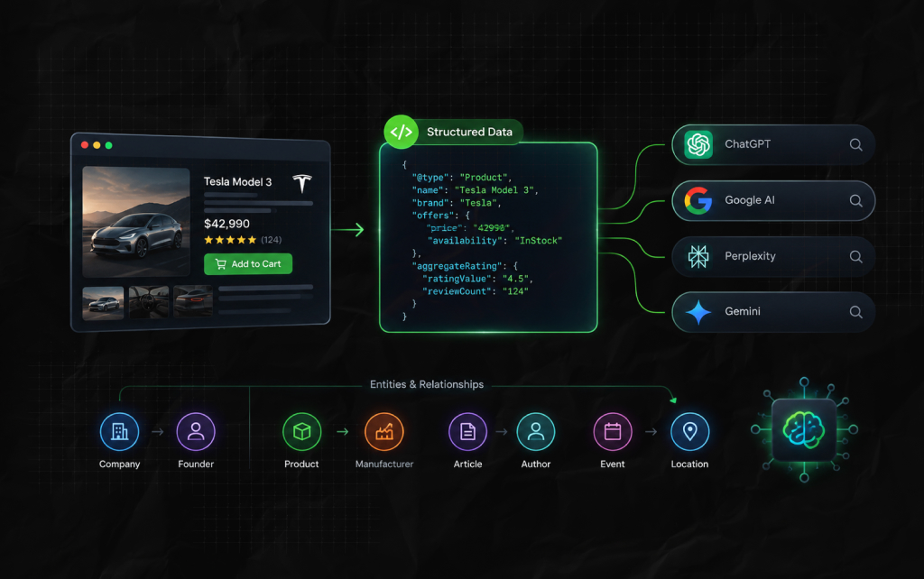Click the "ratingValue": "4.5" code line
The image size is (924, 579).
click(x=477, y=279)
